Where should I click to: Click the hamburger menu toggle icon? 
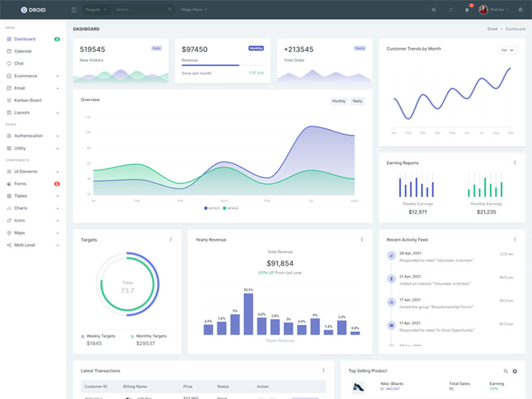tap(74, 10)
